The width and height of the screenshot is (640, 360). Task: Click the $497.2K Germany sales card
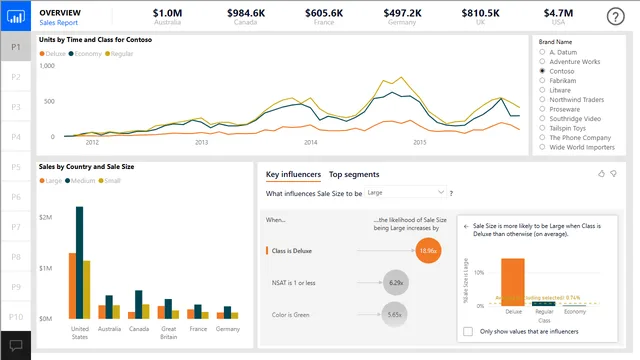[x=402, y=17]
